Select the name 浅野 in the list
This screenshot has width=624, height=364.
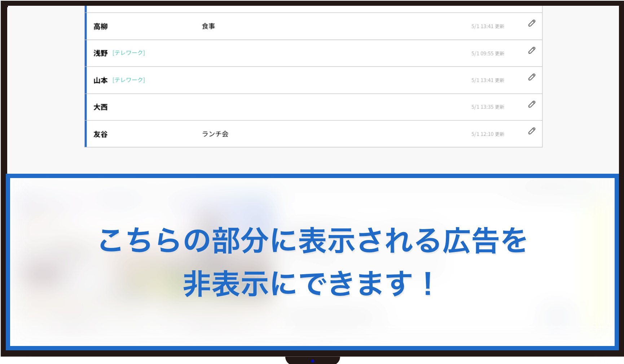(x=100, y=53)
